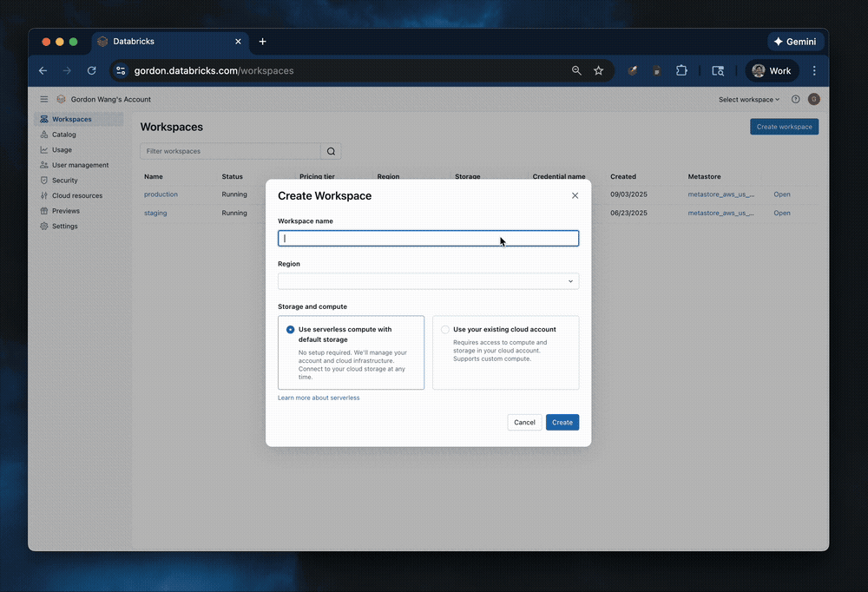Image resolution: width=868 pixels, height=592 pixels.
Task: Open the production workspace link
Action: [161, 194]
